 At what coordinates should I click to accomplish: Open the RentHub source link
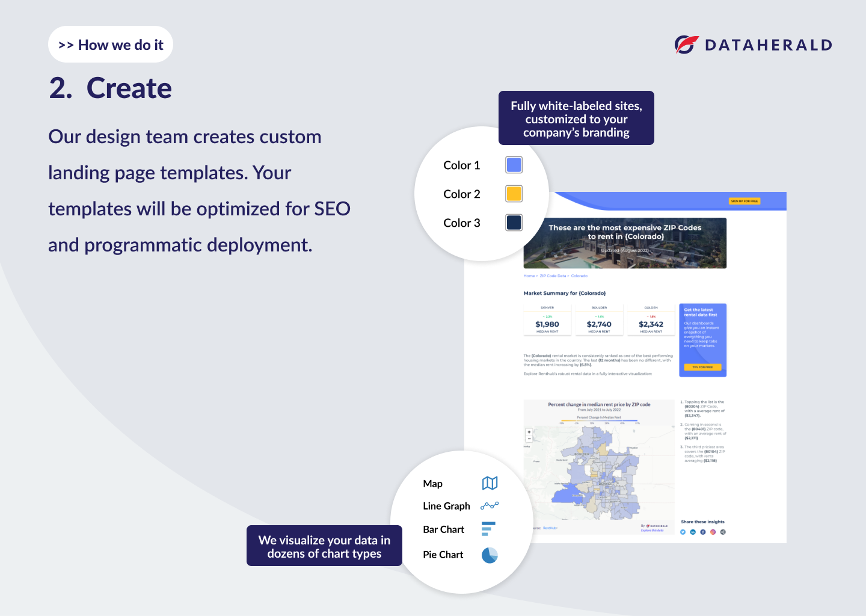pos(550,528)
